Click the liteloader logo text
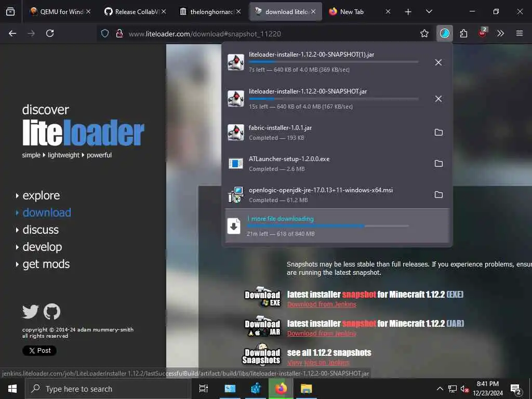This screenshot has height=399, width=532. click(83, 132)
